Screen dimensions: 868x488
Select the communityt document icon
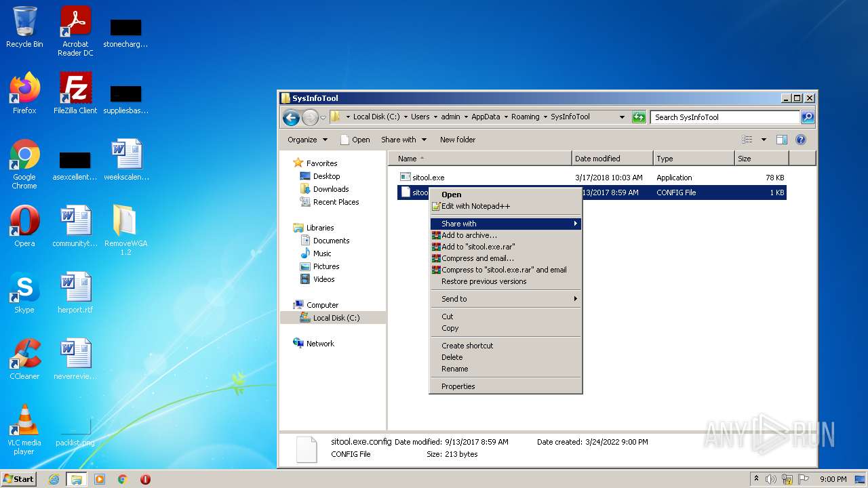click(x=75, y=226)
